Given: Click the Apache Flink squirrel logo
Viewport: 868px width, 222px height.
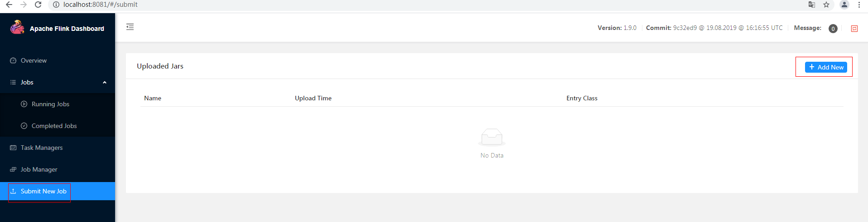Looking at the screenshot, I should coord(17,27).
